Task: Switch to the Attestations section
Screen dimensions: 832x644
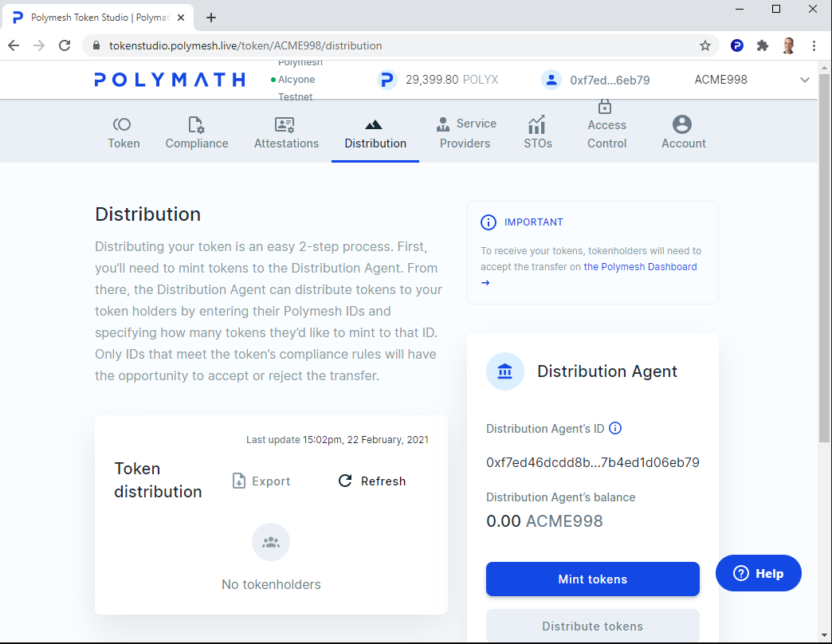Action: [x=287, y=133]
